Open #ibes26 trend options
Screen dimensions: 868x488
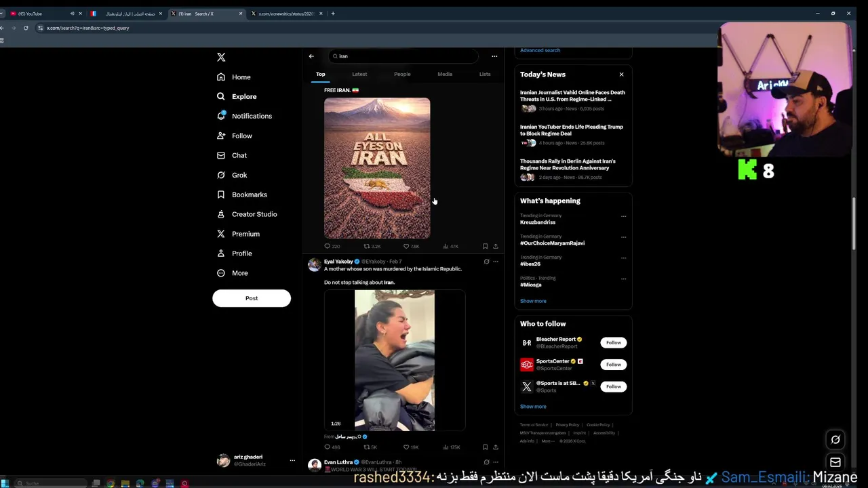[x=623, y=258]
